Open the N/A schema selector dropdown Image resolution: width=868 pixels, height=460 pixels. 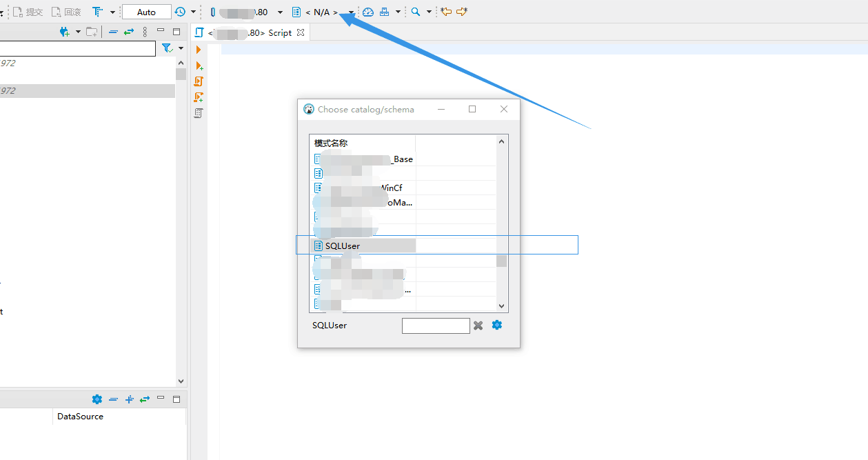click(x=350, y=12)
